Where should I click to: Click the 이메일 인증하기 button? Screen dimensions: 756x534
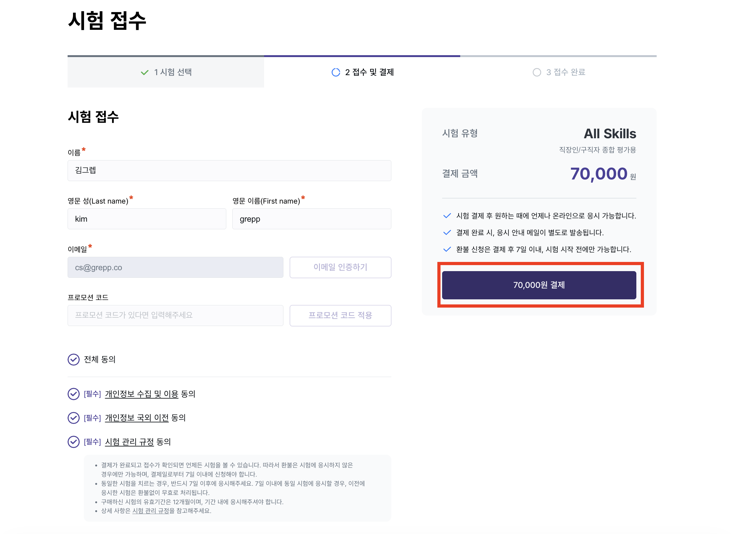tap(340, 267)
